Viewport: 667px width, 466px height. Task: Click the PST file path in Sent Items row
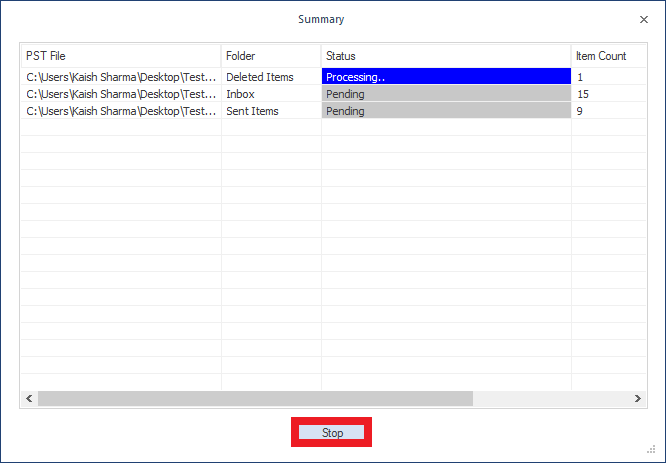pyautogui.click(x=121, y=111)
